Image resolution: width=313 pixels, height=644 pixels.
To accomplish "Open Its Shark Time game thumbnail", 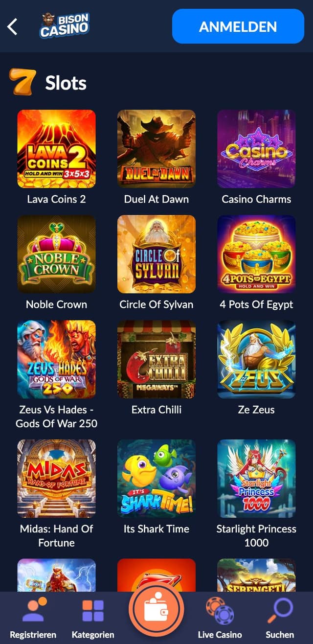I will (156, 479).
